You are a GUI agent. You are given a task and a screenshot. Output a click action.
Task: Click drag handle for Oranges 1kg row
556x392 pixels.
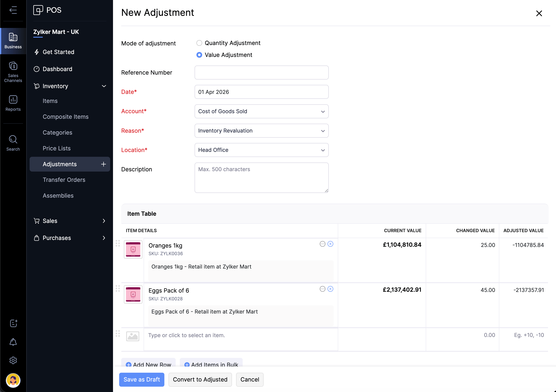[118, 243]
